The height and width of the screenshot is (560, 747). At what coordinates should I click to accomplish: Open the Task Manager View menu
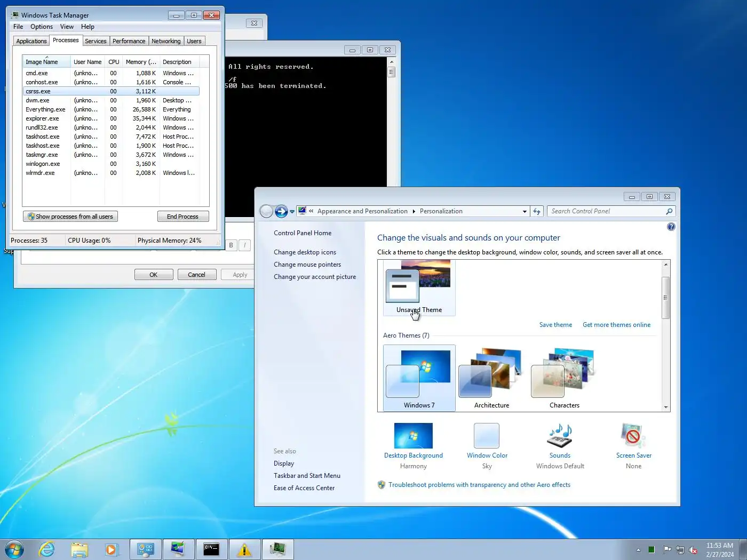coord(67,27)
